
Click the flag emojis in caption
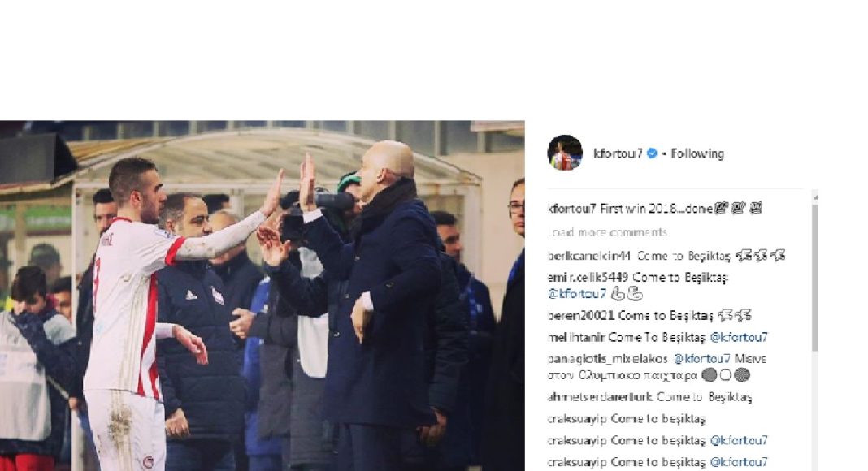[738, 209]
